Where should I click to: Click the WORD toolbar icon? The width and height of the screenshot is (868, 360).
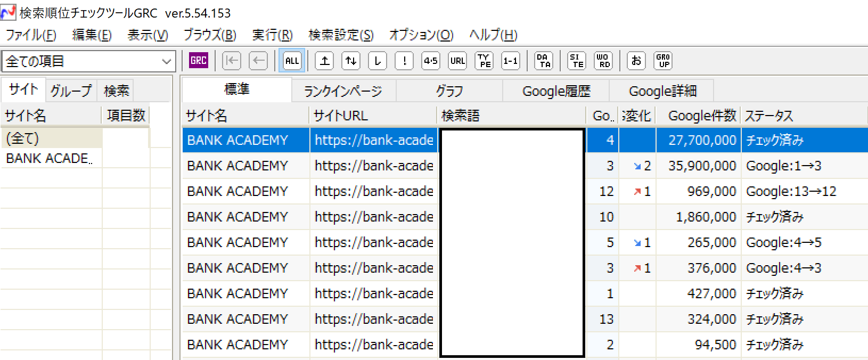(x=603, y=61)
